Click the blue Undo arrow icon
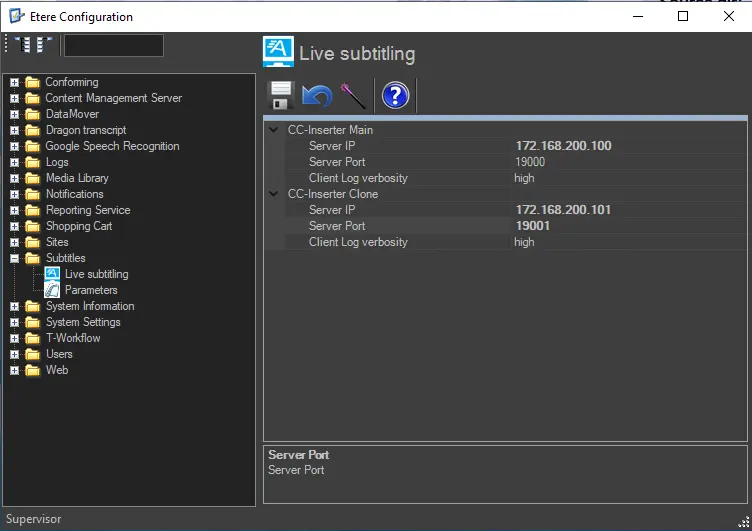The height and width of the screenshot is (531, 752). pos(317,96)
